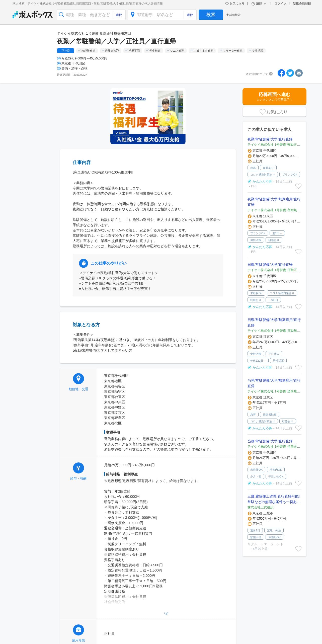Click the 正社員 tag

65,51
